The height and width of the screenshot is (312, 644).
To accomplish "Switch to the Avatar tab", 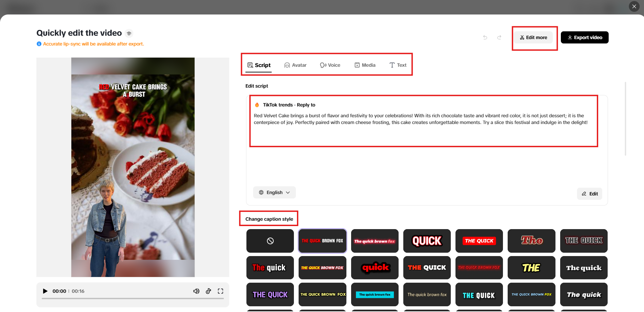I will coord(295,65).
